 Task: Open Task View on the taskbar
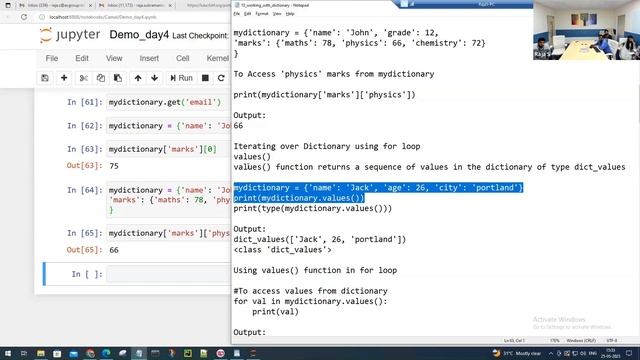tap(24, 353)
